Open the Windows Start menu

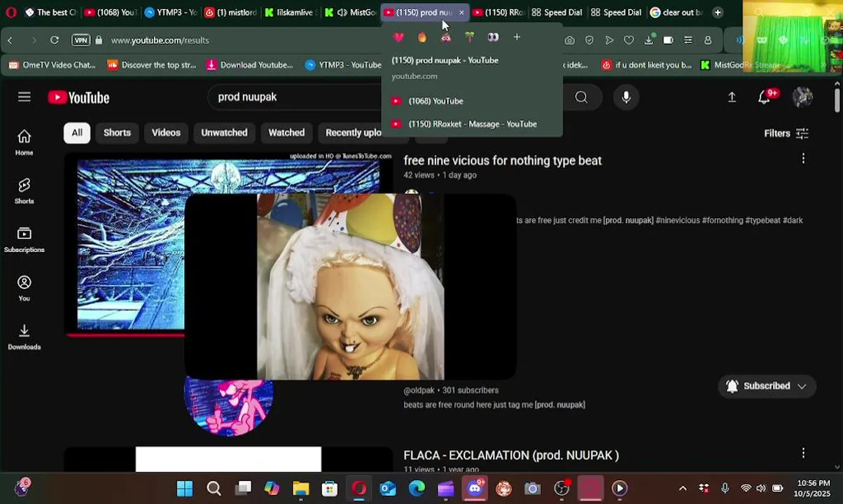tap(185, 489)
